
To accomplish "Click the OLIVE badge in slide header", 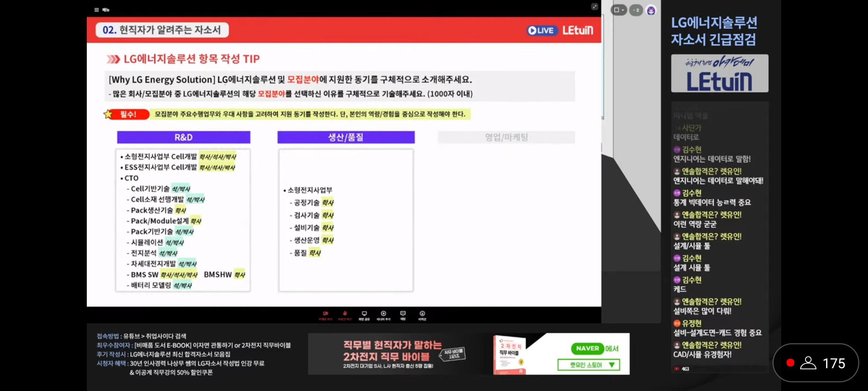I will click(541, 30).
